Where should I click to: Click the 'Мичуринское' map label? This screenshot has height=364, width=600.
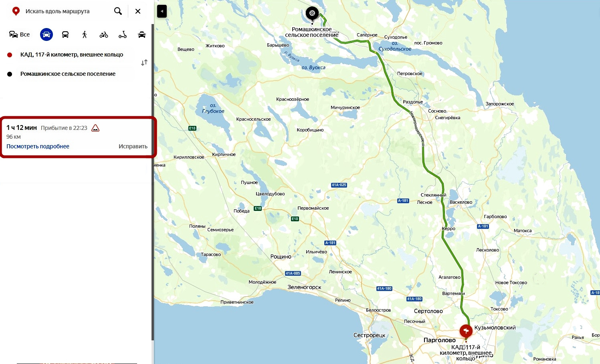point(345,107)
